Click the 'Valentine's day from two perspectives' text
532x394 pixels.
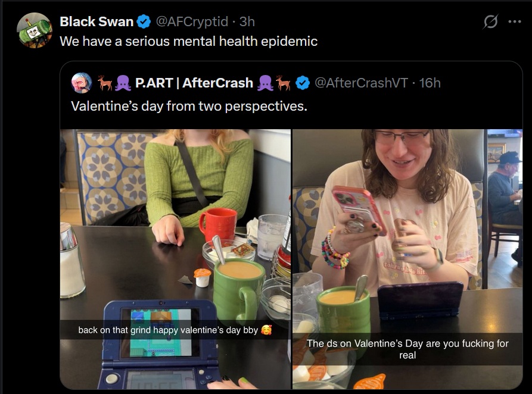pyautogui.click(x=189, y=106)
